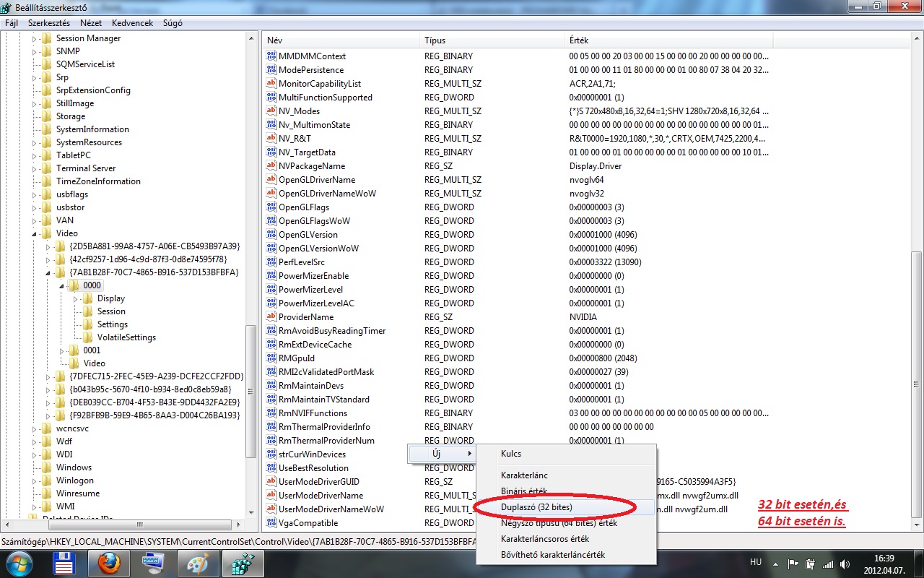The image size is (924, 578).
Task: Click the Winlogon folder icon
Action: (47, 480)
